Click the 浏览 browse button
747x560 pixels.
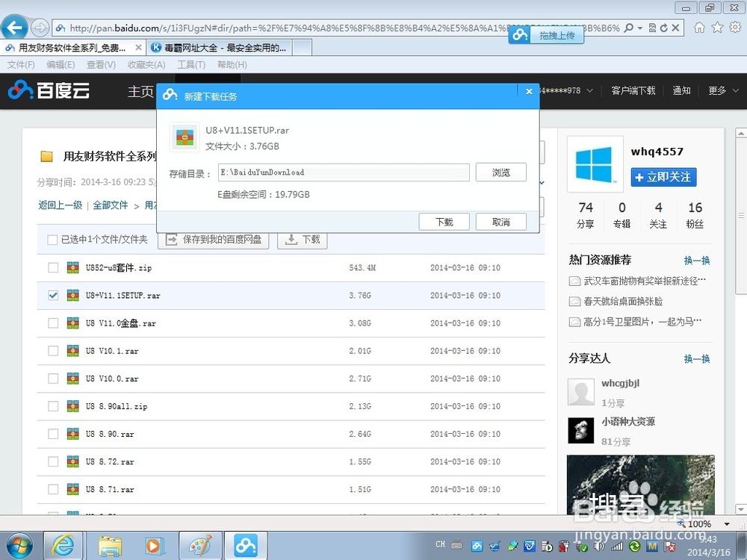tap(500, 172)
